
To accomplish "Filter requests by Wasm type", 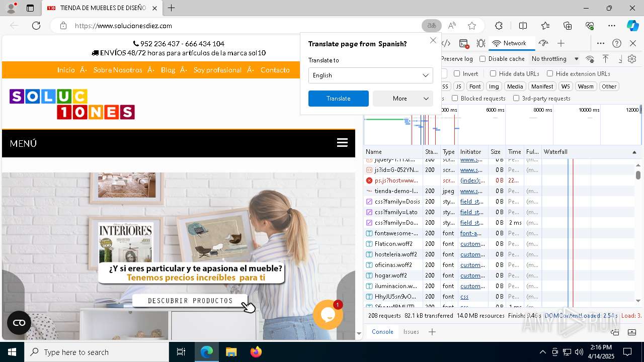I will point(586,86).
